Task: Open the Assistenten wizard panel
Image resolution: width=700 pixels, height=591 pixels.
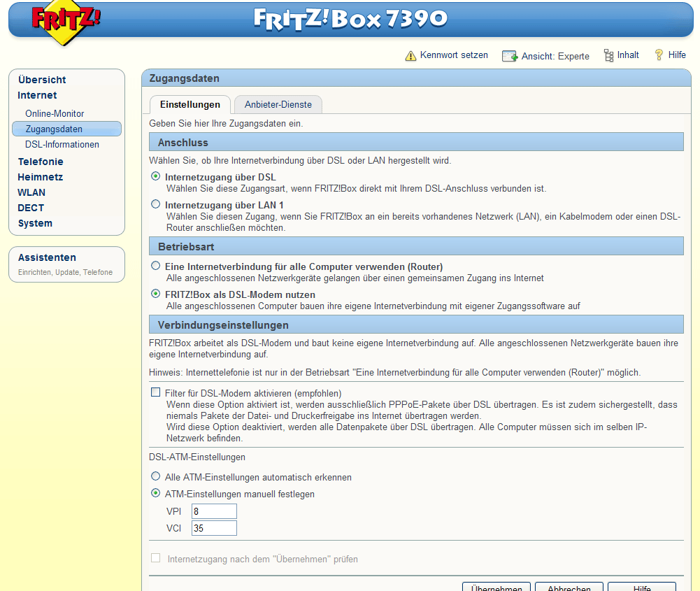Action: [x=66, y=264]
